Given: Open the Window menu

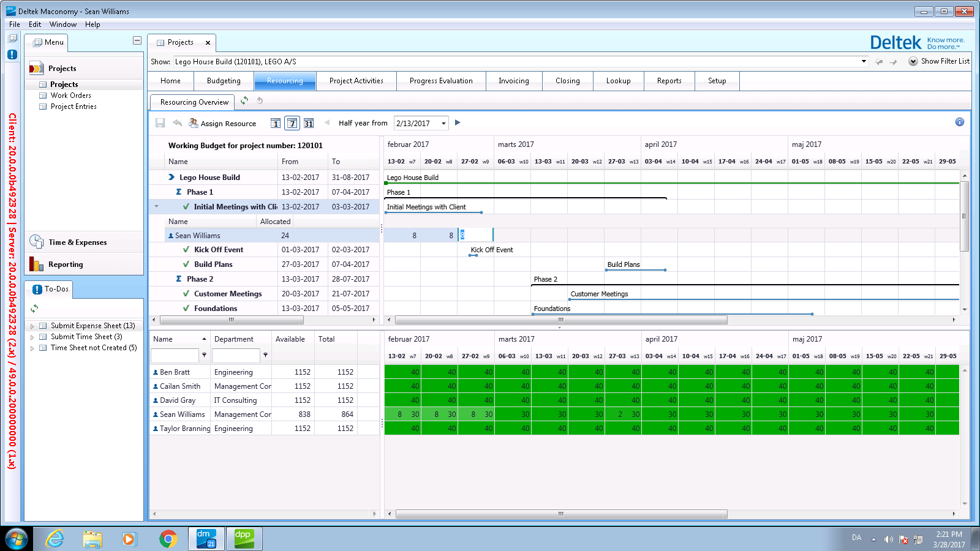Looking at the screenshot, I should pos(62,24).
